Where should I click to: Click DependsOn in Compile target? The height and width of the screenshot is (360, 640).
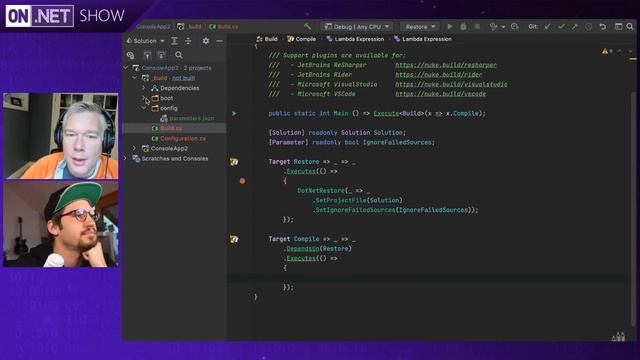click(303, 249)
